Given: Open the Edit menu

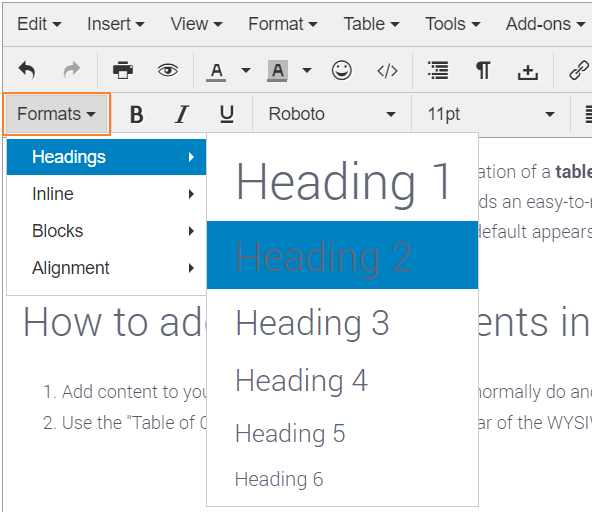Looking at the screenshot, I should pyautogui.click(x=39, y=24).
